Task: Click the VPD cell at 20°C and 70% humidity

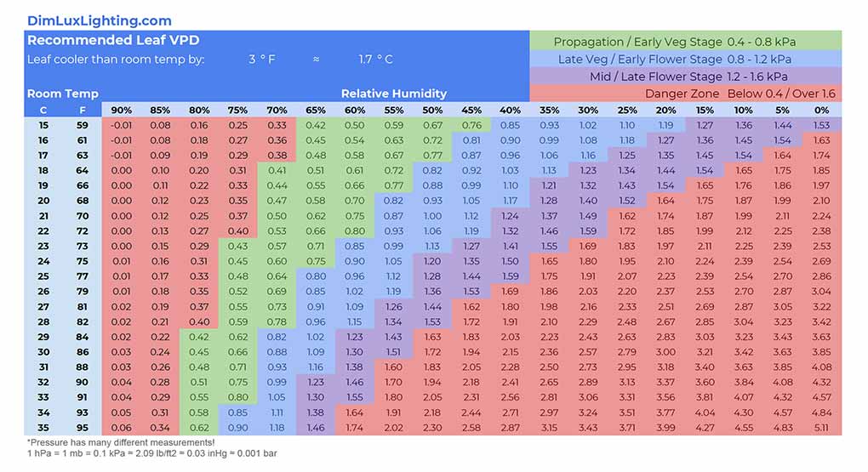Action: pyautogui.click(x=277, y=201)
